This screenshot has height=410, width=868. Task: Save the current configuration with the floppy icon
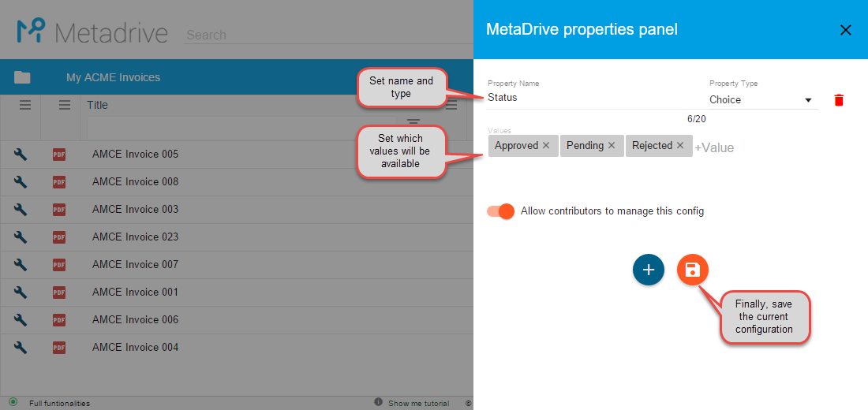coord(693,270)
